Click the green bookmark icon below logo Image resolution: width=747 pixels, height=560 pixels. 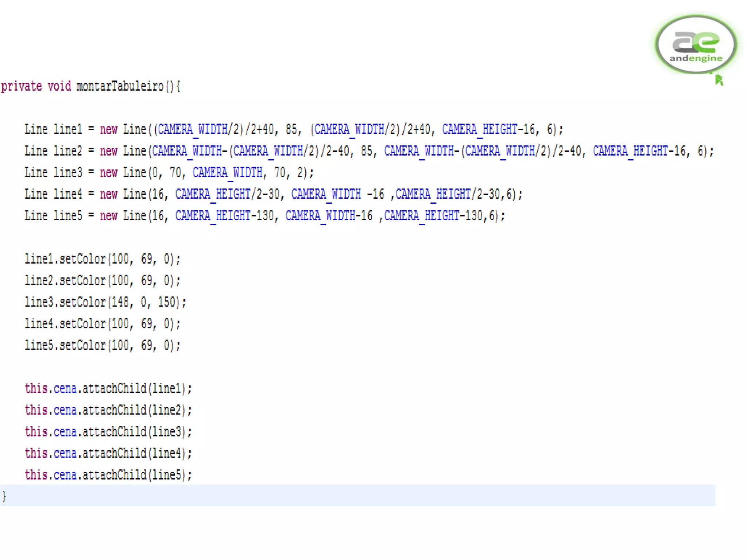coord(719,80)
